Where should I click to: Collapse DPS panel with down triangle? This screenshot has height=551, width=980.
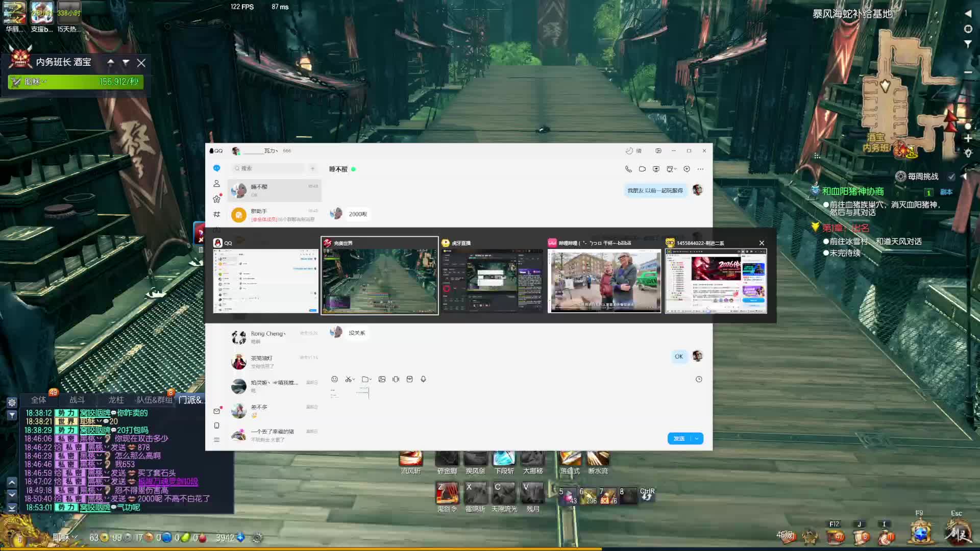click(x=126, y=62)
